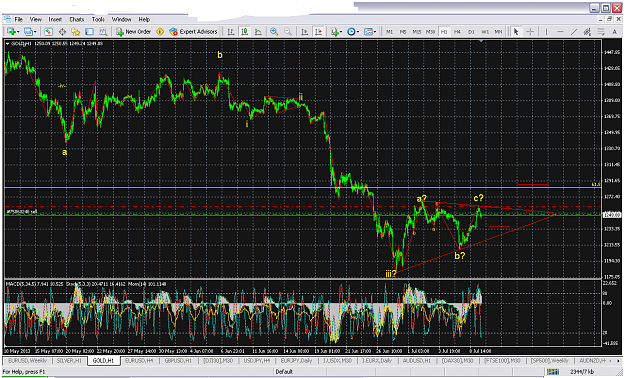
Task: Switch chart to Bar Chart mode
Action: click(x=230, y=32)
